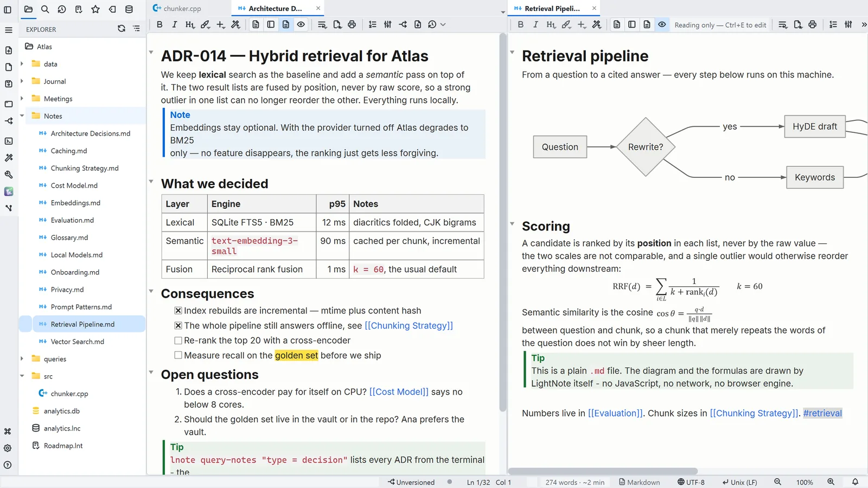868x488 pixels.
Task: Follow the [[Cost Model]] wiki link
Action: coord(399,392)
